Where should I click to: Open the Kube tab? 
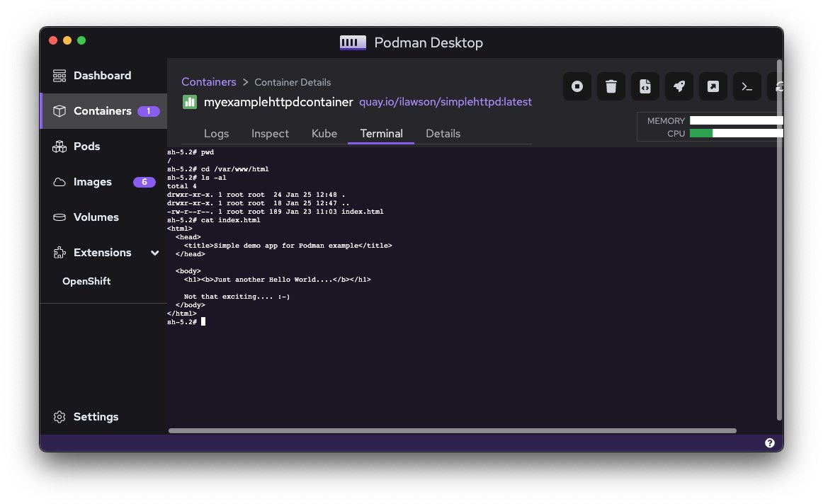324,134
